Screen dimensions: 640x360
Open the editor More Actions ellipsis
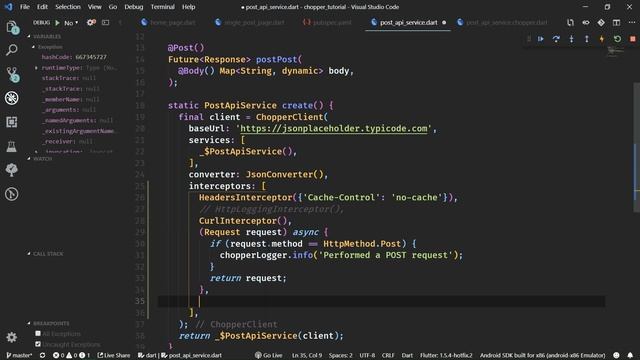[631, 23]
